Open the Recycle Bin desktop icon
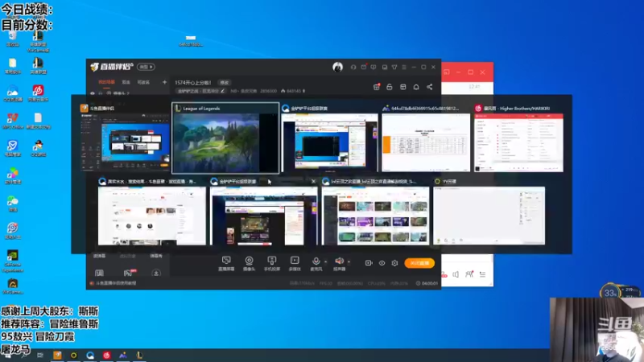This screenshot has width=644, height=362. pyautogui.click(x=13, y=38)
